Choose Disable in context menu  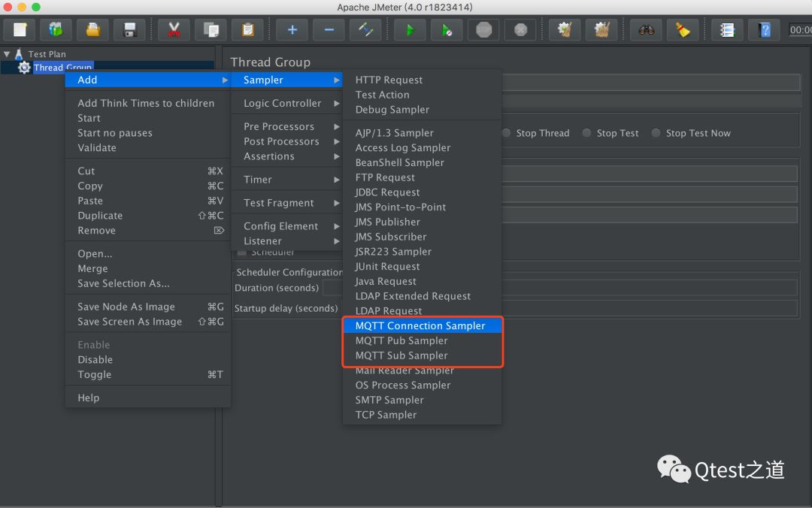click(x=148, y=359)
